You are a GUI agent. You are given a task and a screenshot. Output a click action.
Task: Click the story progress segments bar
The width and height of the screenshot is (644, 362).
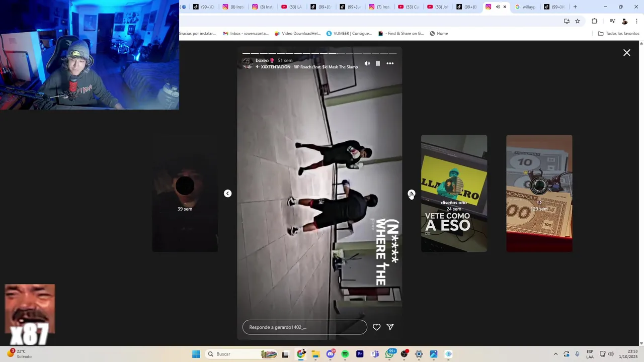pyautogui.click(x=319, y=53)
